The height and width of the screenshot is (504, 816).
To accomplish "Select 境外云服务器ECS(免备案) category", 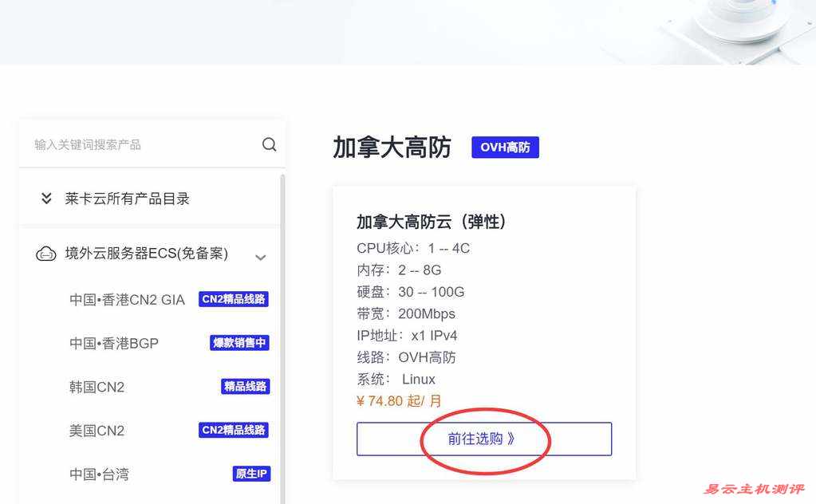I will 147,254.
